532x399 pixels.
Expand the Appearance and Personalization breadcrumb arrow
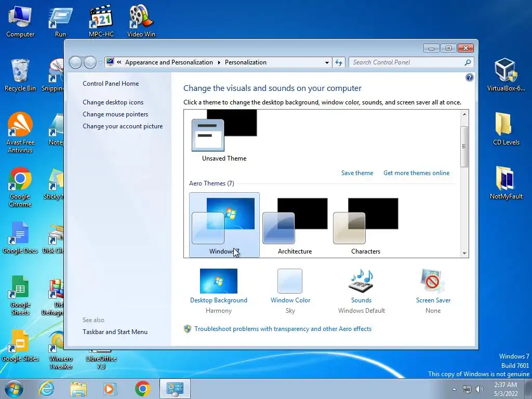(219, 62)
